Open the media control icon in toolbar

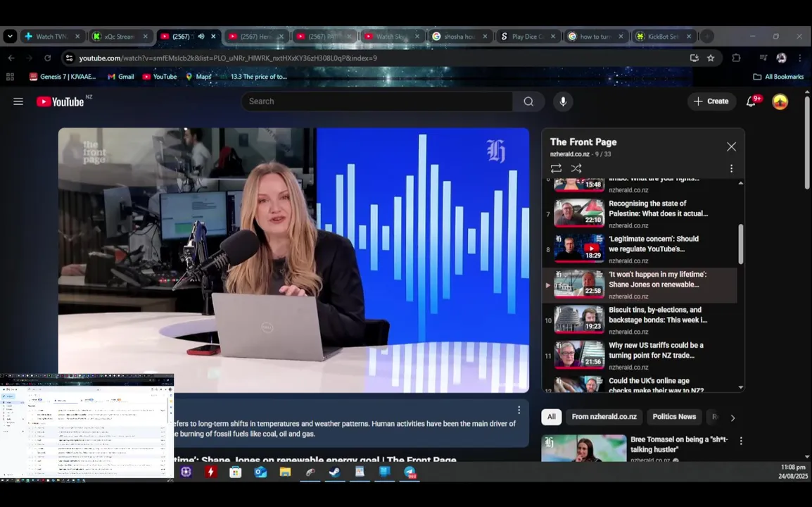[x=763, y=58]
